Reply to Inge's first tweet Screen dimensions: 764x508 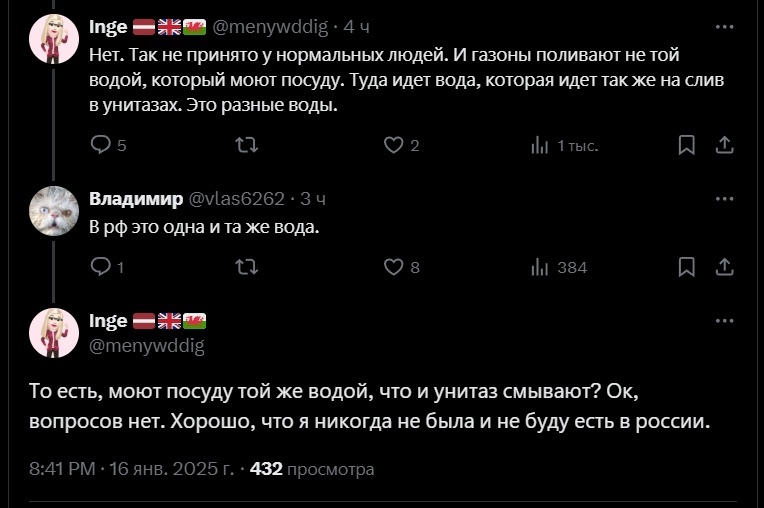100,145
